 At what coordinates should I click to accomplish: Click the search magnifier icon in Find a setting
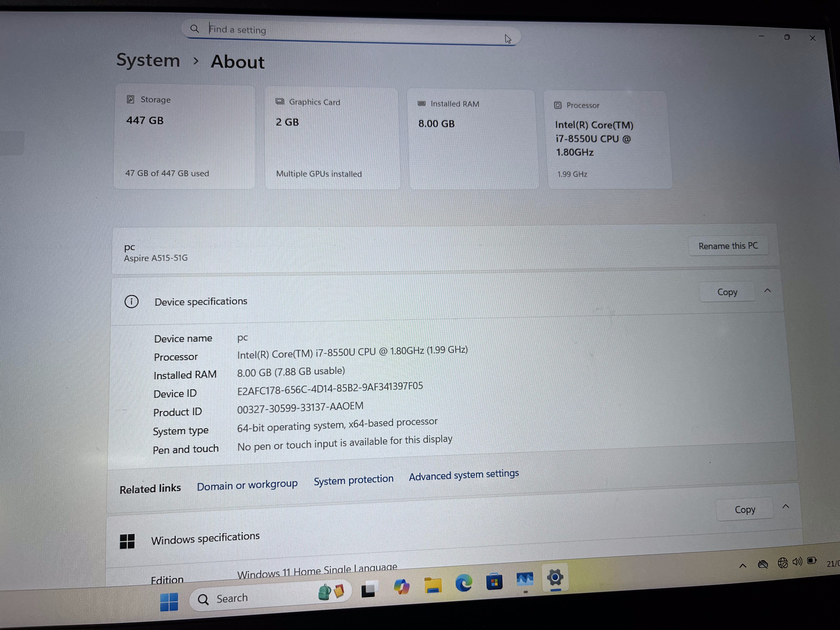194,29
